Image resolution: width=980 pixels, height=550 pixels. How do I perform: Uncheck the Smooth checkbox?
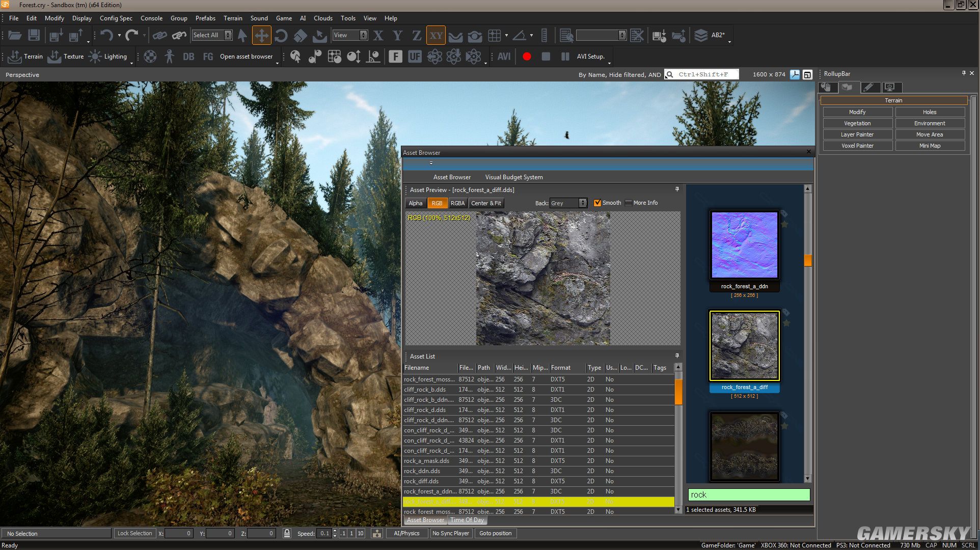[597, 203]
